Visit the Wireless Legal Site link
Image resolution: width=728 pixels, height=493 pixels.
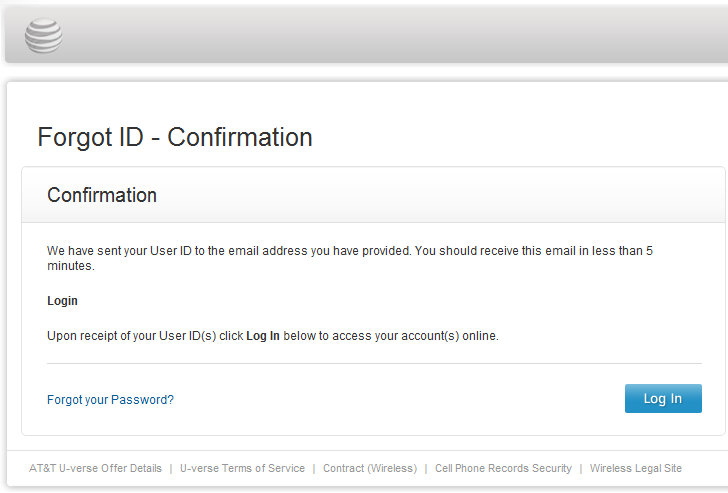(636, 468)
